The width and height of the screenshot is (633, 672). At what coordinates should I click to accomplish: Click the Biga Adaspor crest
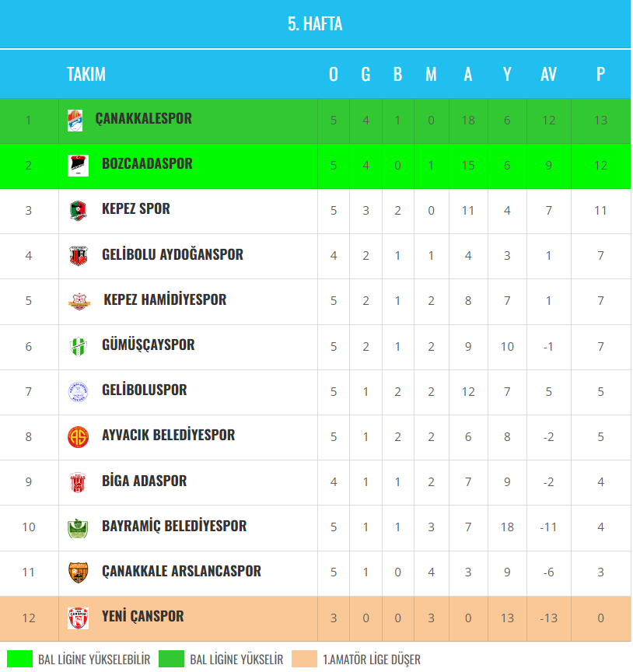tap(78, 481)
